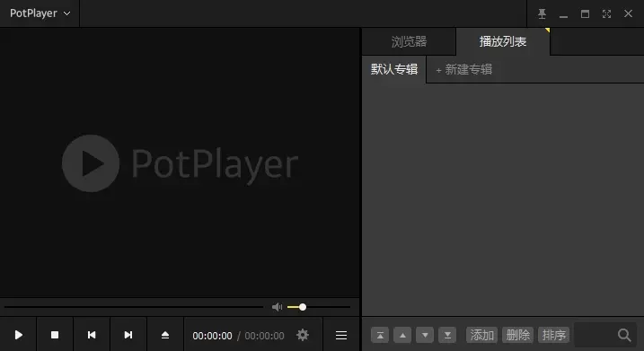The image size is (644, 351).
Task: Click the total duration 00:00:00 display
Action: tap(264, 336)
